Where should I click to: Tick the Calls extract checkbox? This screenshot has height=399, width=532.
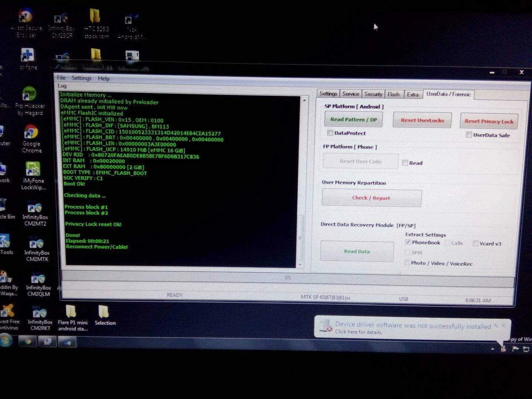pyautogui.click(x=447, y=243)
